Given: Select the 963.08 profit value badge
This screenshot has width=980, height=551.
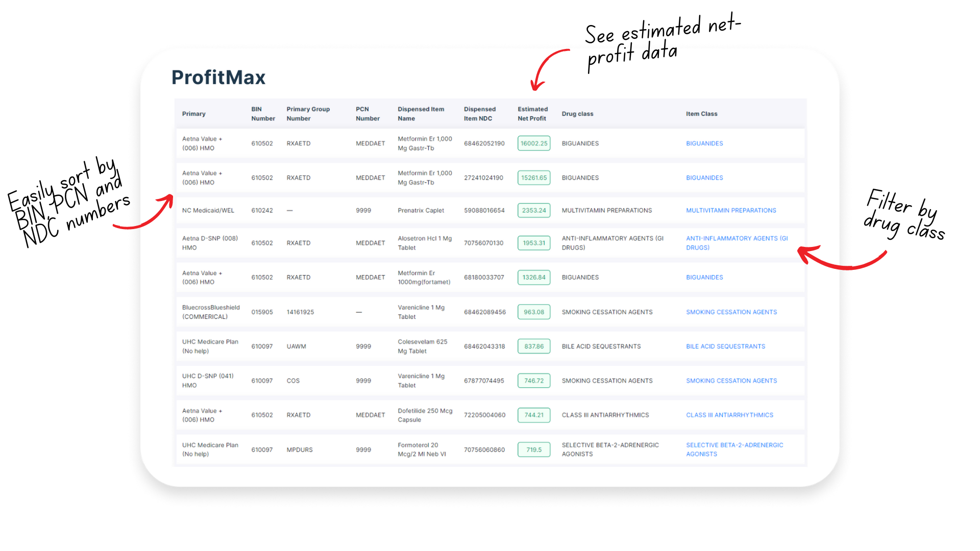Looking at the screenshot, I should coord(533,312).
